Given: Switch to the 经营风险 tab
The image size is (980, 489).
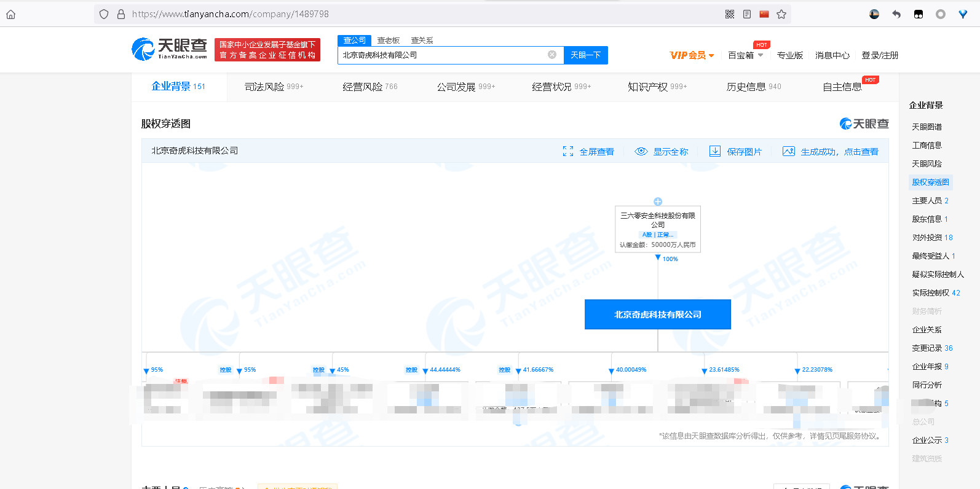Looking at the screenshot, I should click(x=370, y=87).
